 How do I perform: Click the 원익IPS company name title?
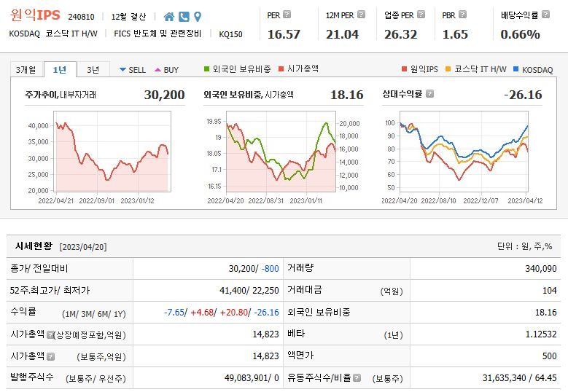coord(35,15)
